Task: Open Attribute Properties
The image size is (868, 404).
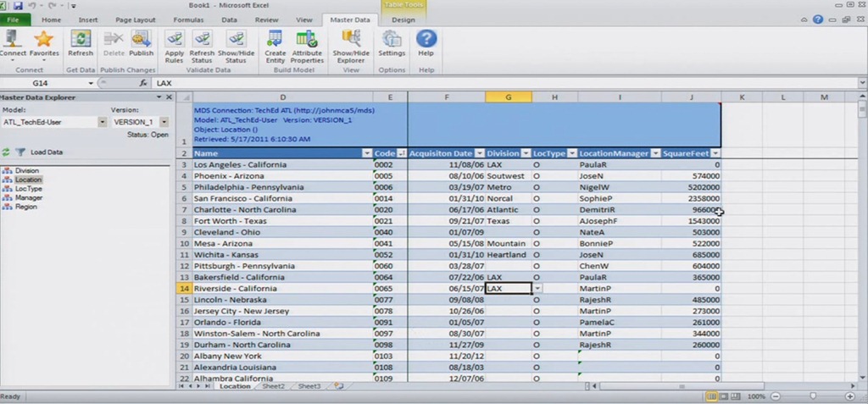Action: 307,47
